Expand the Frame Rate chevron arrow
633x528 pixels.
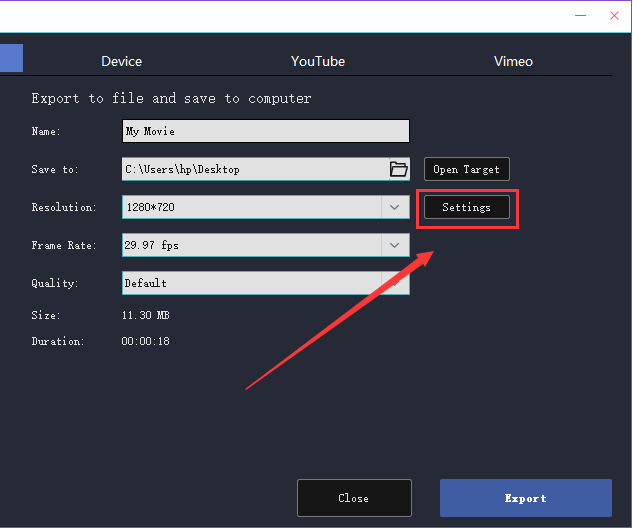tap(395, 245)
